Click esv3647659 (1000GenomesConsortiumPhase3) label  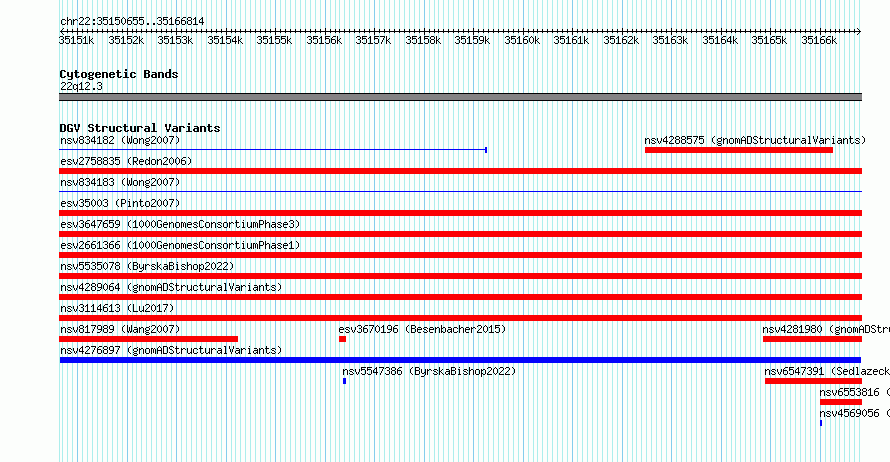click(180, 224)
